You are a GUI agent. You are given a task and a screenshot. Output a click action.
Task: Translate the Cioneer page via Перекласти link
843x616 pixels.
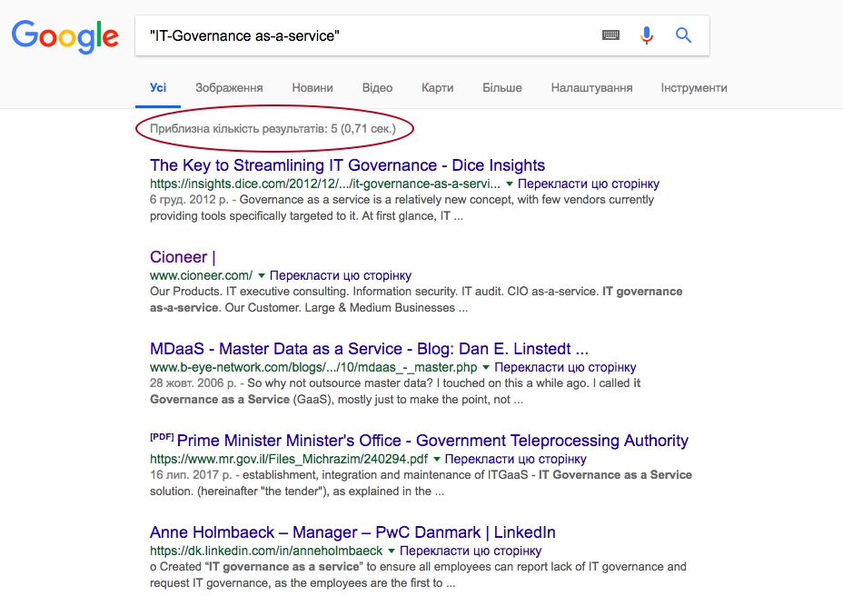[x=341, y=276]
